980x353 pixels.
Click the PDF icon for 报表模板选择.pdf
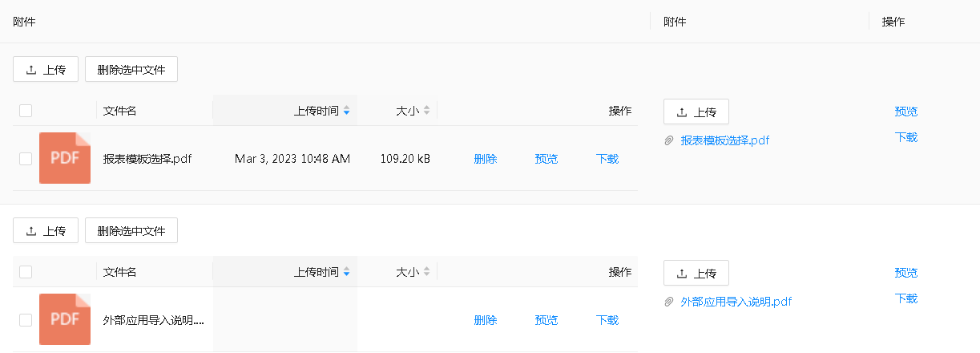64,158
